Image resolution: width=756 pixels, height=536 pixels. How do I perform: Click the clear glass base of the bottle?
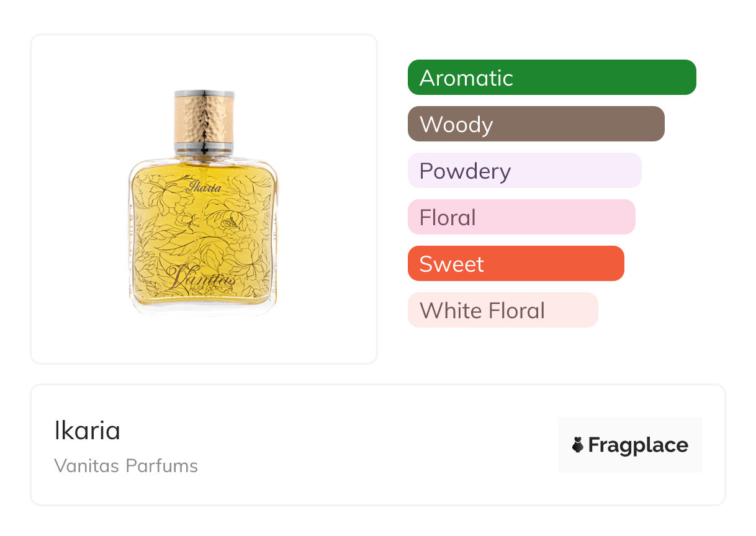pyautogui.click(x=204, y=308)
